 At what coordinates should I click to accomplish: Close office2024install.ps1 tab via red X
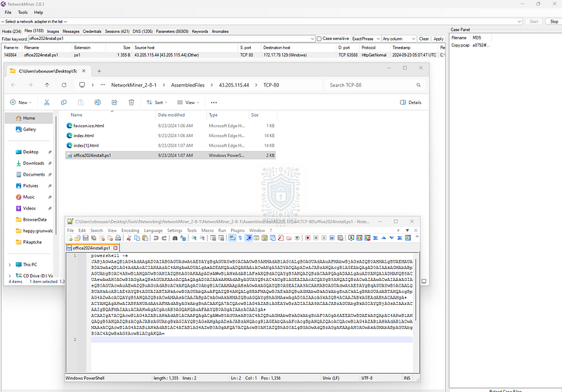tap(115, 248)
